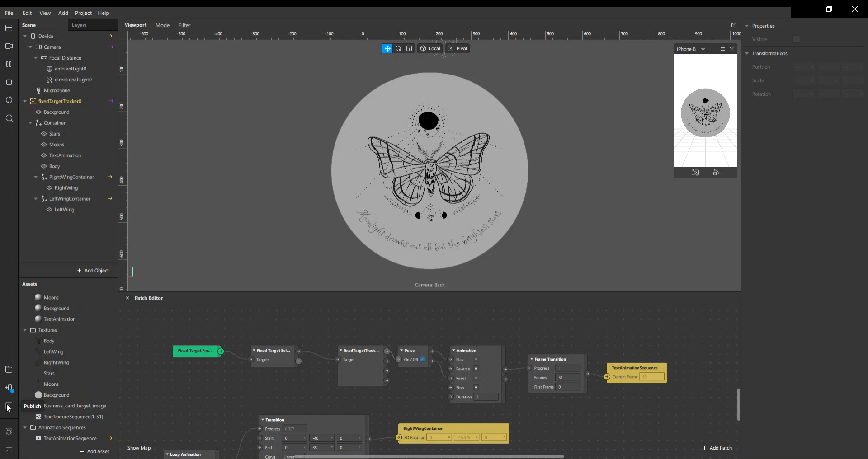Open the Edit menu
Screen dimensions: 868x459
[x=27, y=13]
